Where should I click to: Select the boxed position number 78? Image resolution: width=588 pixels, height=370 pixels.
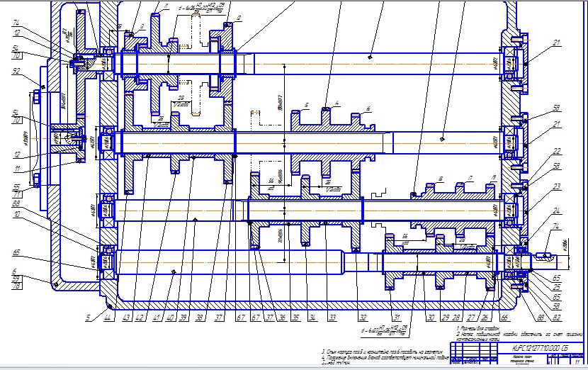16,286
